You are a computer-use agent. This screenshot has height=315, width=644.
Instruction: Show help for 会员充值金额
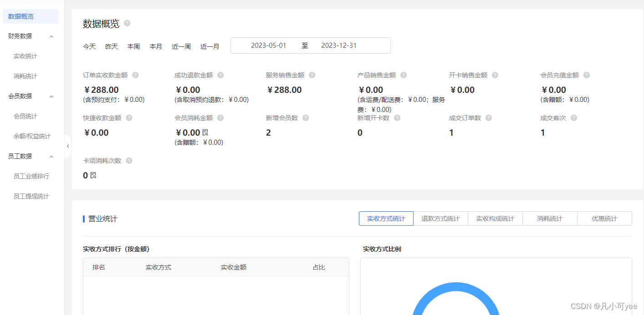coord(587,75)
